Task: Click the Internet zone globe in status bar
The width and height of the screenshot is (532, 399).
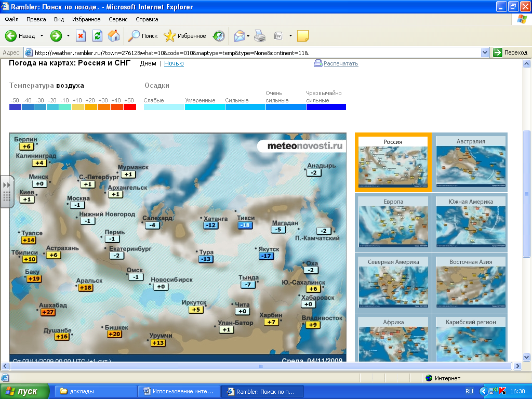Action: pos(429,378)
